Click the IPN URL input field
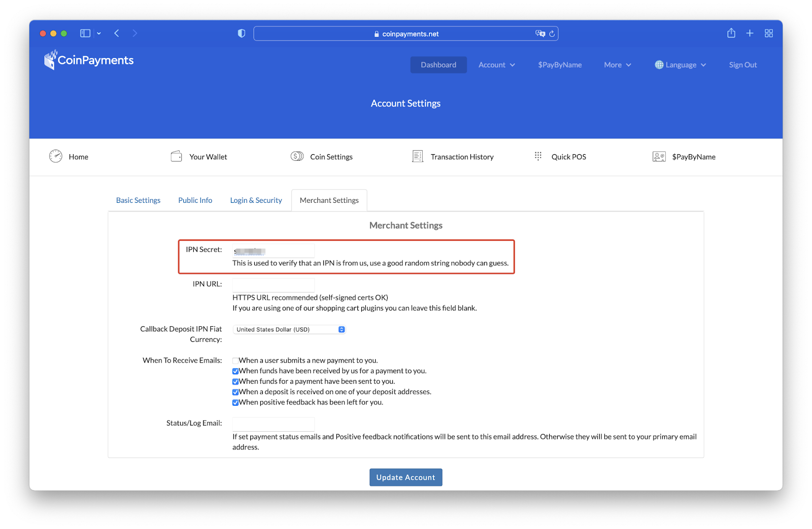Screen dimensions: 812x529 [x=274, y=285]
